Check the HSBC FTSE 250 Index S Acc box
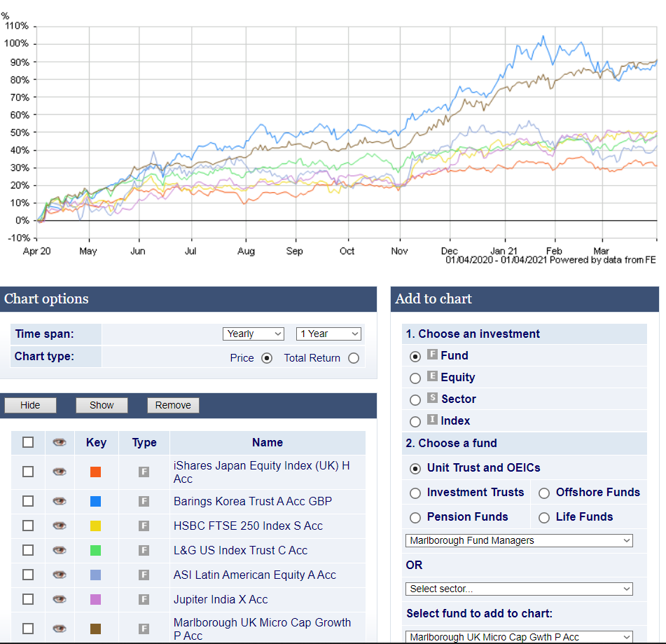This screenshot has width=666, height=644. click(28, 526)
